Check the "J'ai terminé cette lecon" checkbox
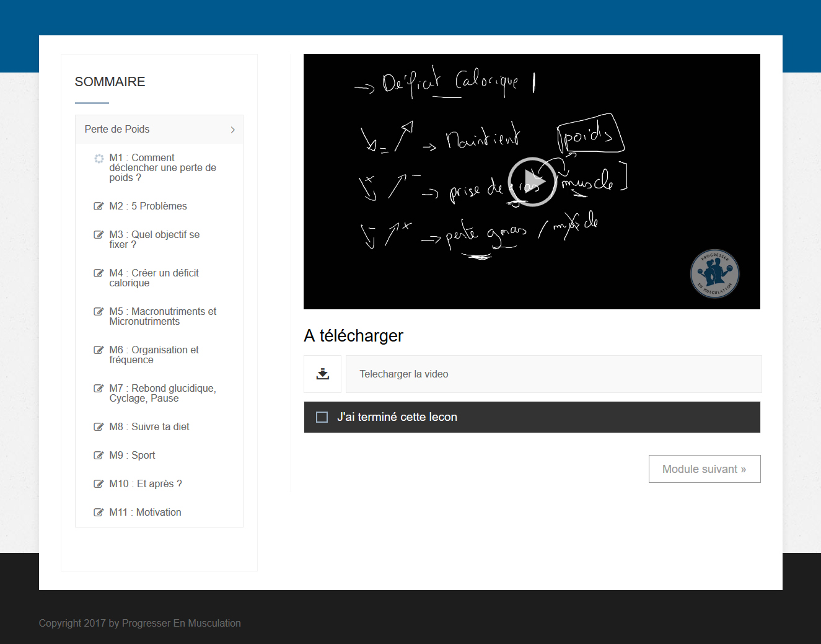The height and width of the screenshot is (644, 821). tap(322, 417)
